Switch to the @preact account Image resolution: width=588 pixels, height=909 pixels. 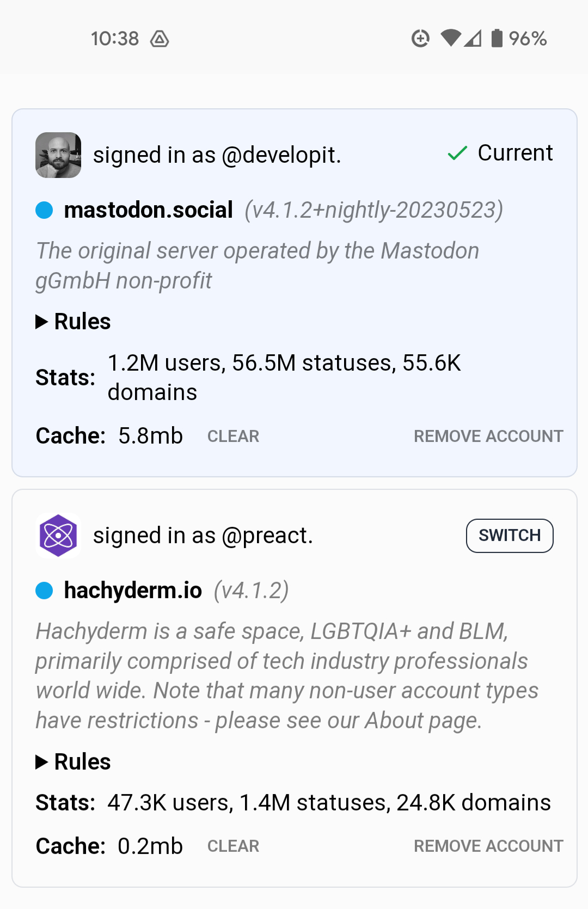coord(510,536)
